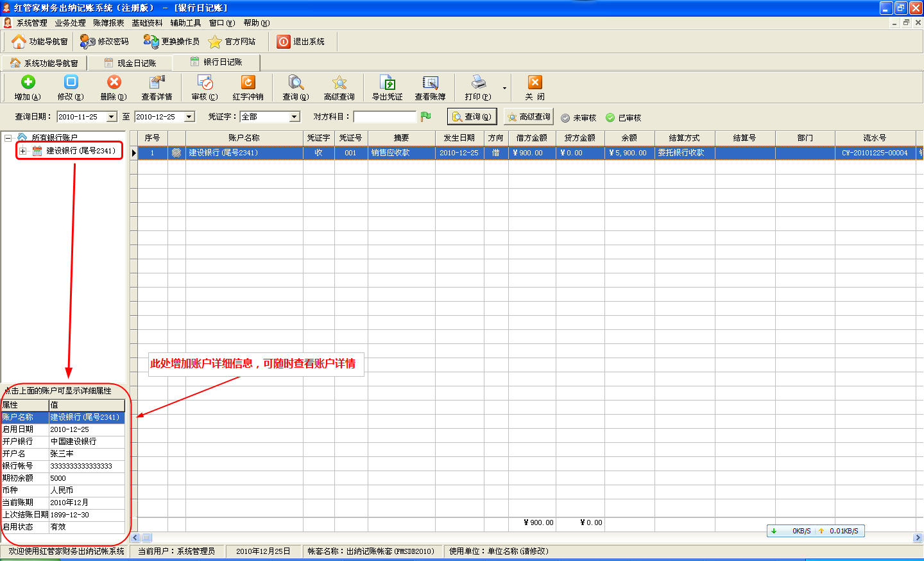Click the 退出系统 button
Viewport: 924px width, 561px height.
tap(302, 42)
